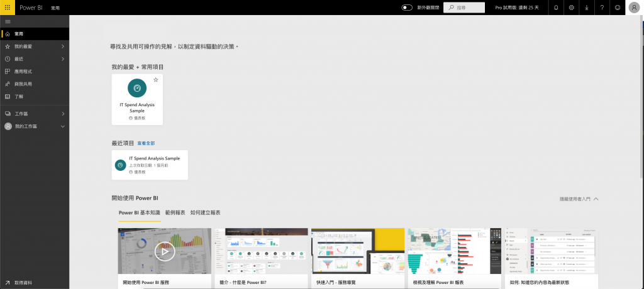Open the app launcher waffle icon
Viewport: 644px width, 289px height.
[8, 8]
